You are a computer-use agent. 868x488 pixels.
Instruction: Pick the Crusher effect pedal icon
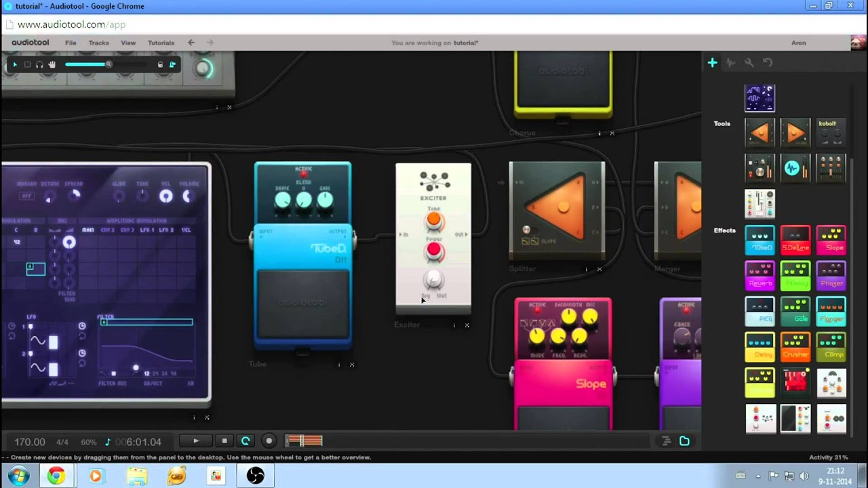click(x=795, y=347)
